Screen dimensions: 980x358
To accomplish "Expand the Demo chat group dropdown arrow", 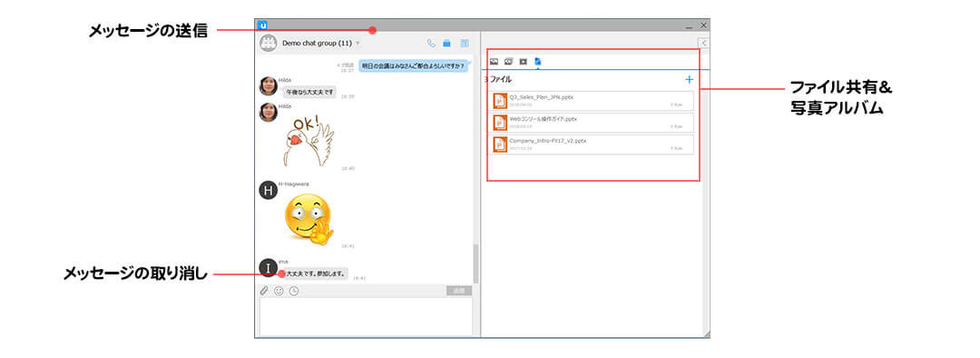I will [x=358, y=44].
